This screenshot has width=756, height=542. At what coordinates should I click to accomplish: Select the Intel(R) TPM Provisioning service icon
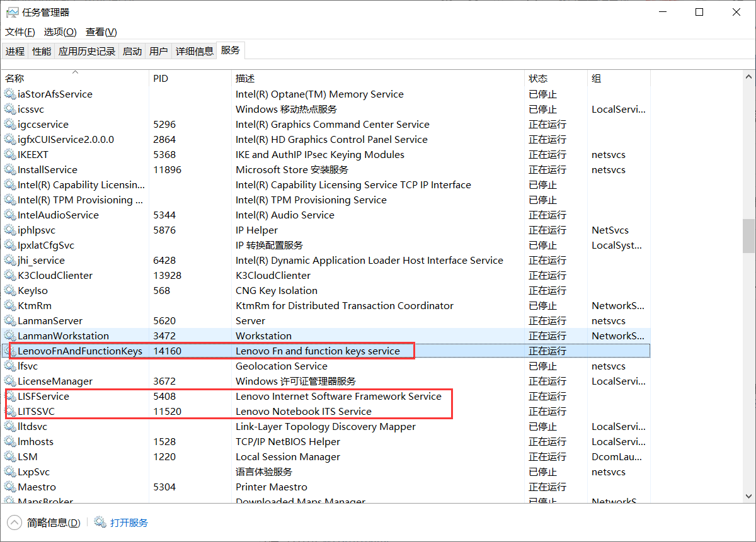10,200
